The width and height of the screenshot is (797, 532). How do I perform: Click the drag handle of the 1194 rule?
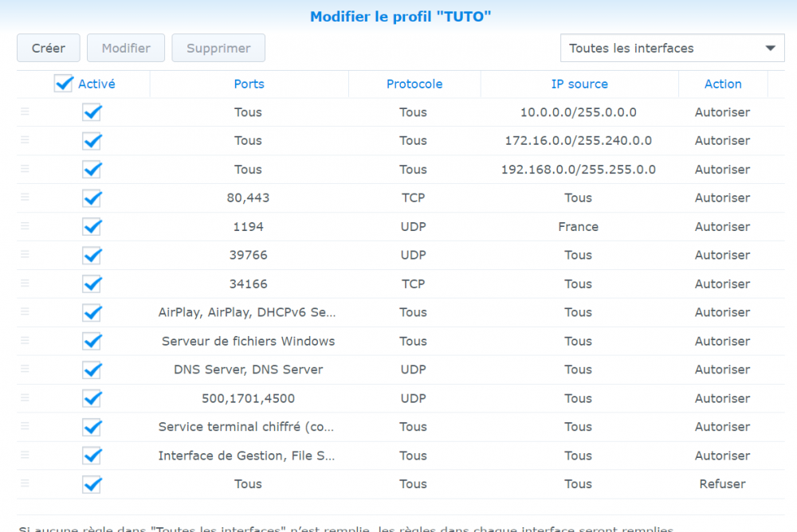click(25, 225)
